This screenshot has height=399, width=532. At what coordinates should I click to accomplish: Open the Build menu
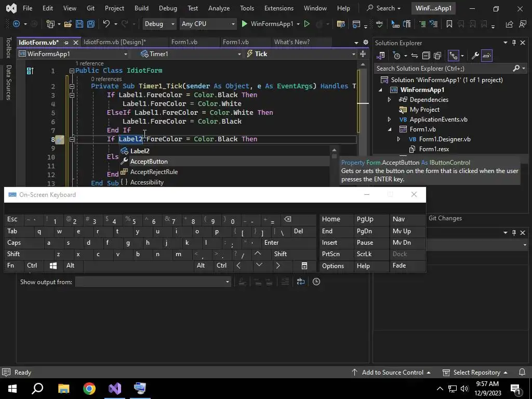click(141, 8)
